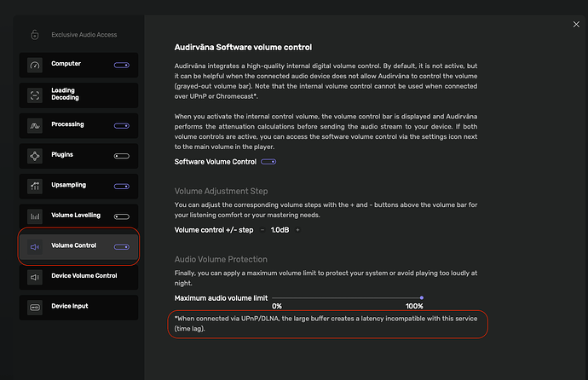Screen dimensions: 588x380
Task: Enable the Plugins toggle switch
Action: coord(121,155)
